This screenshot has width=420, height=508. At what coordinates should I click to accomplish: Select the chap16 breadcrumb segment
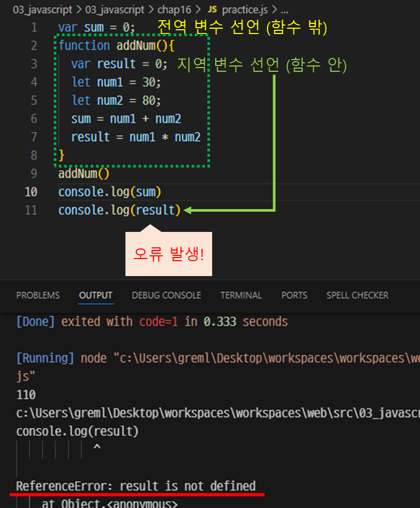pyautogui.click(x=174, y=10)
